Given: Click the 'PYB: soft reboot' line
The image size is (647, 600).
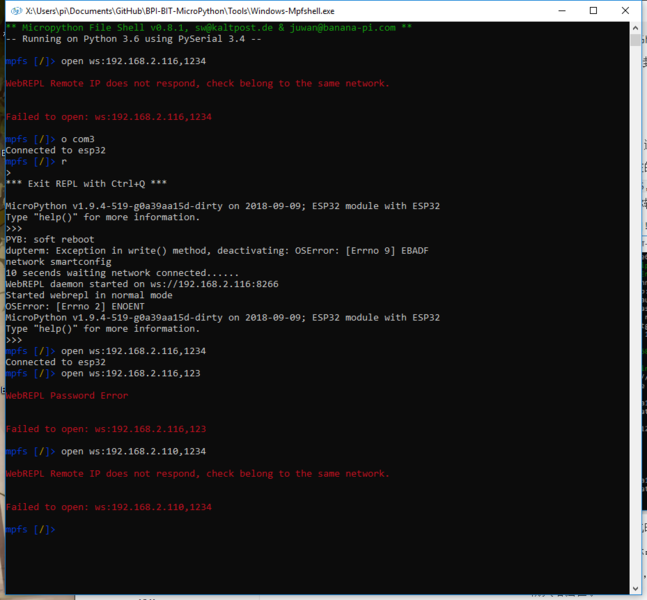Looking at the screenshot, I should click(50, 239).
